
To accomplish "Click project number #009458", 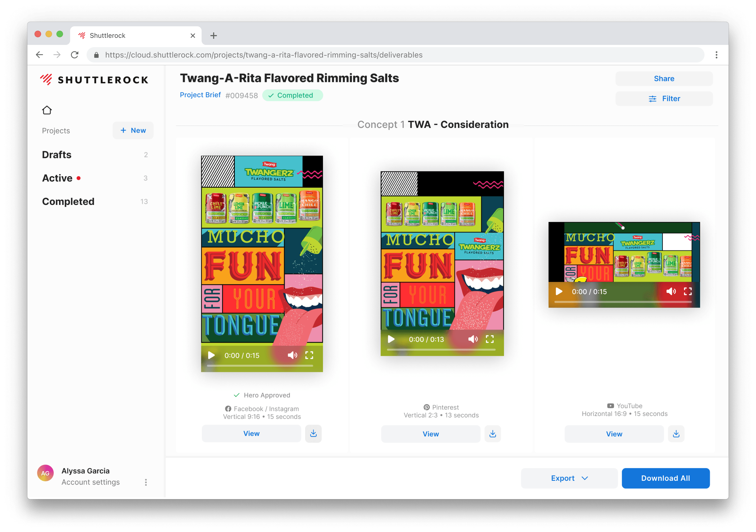I will click(242, 96).
